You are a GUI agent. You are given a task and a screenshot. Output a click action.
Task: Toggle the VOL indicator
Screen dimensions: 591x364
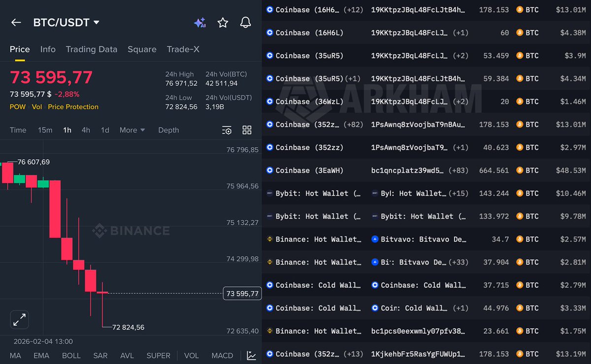click(x=191, y=356)
